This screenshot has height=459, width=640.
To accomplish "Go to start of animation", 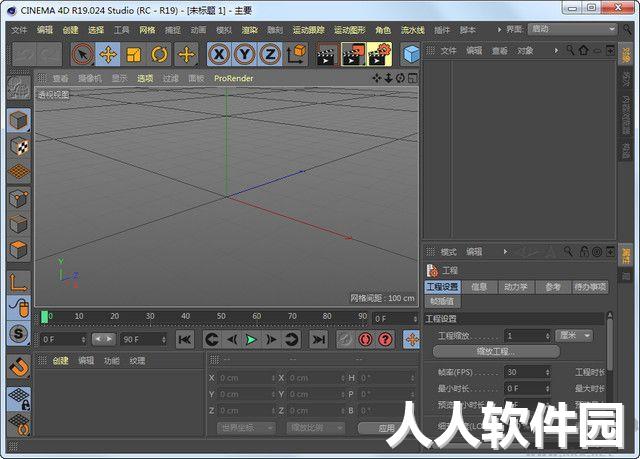I will [x=184, y=339].
